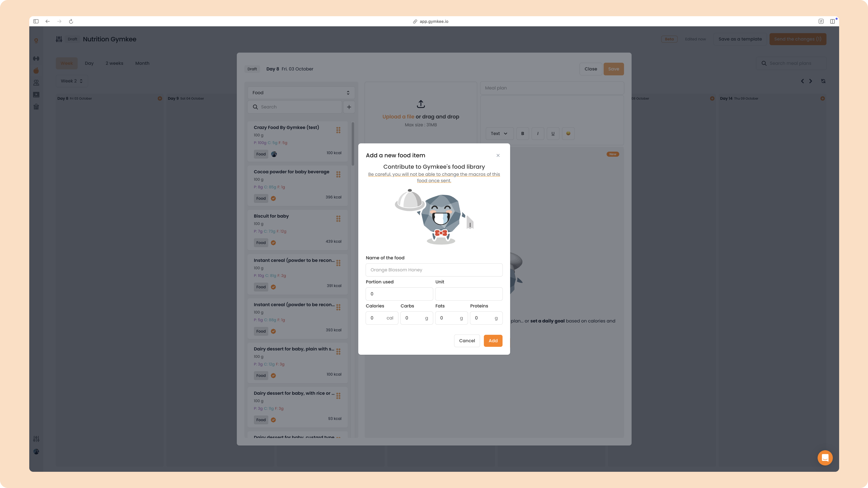Click the Name of the food field
The width and height of the screenshot is (868, 488).
coord(434,270)
